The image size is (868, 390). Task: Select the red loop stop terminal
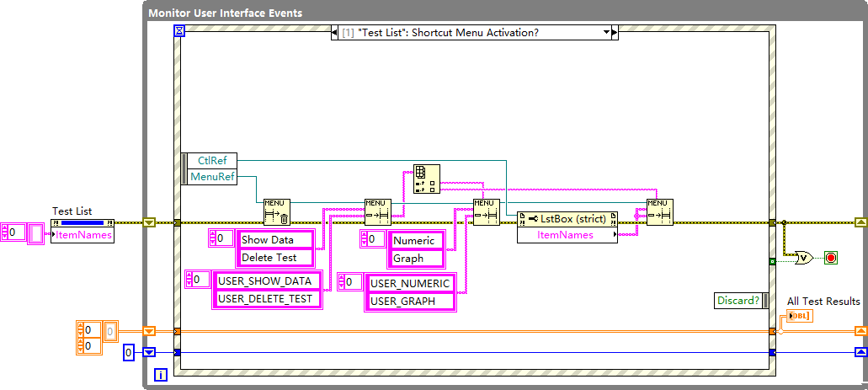(831, 258)
